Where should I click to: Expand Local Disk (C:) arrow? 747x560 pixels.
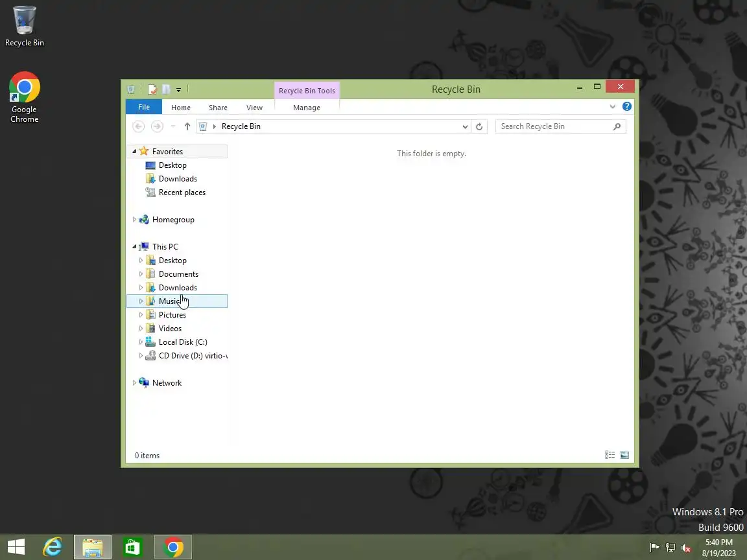click(x=141, y=342)
